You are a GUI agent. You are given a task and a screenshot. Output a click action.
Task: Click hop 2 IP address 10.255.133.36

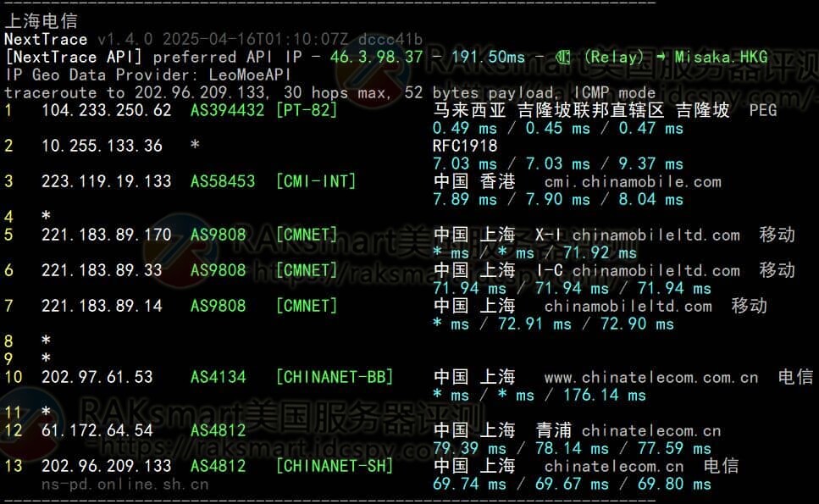[102, 146]
